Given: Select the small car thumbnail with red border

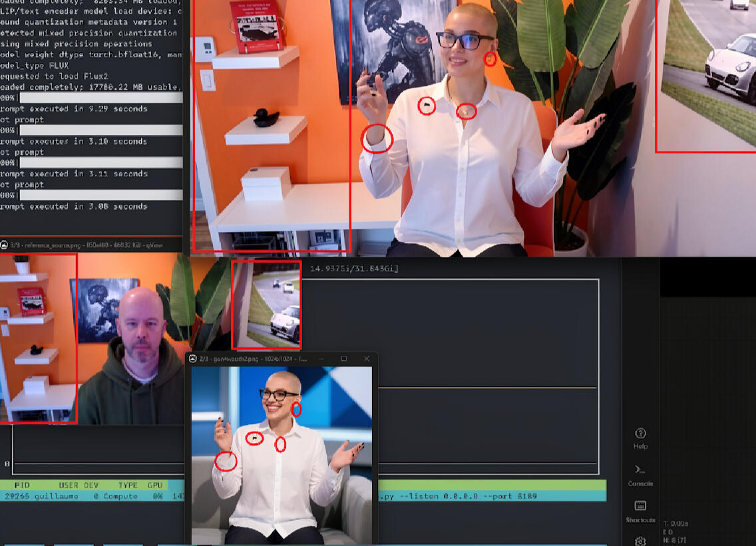Looking at the screenshot, I should (266, 305).
